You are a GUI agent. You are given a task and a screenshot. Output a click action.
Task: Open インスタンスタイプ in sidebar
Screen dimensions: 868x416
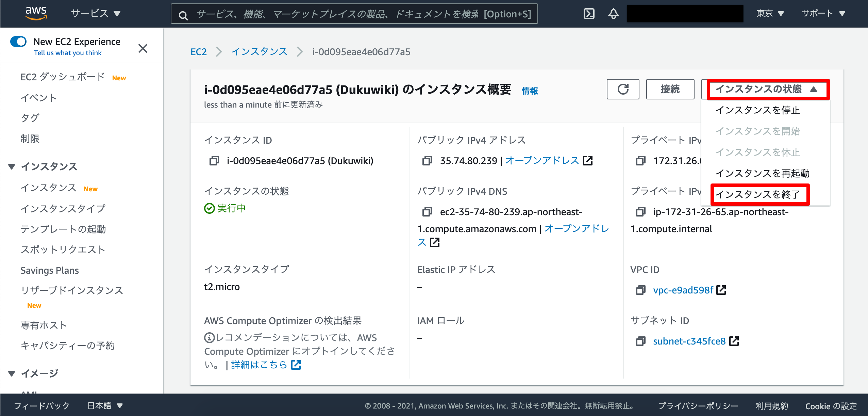[x=63, y=208]
